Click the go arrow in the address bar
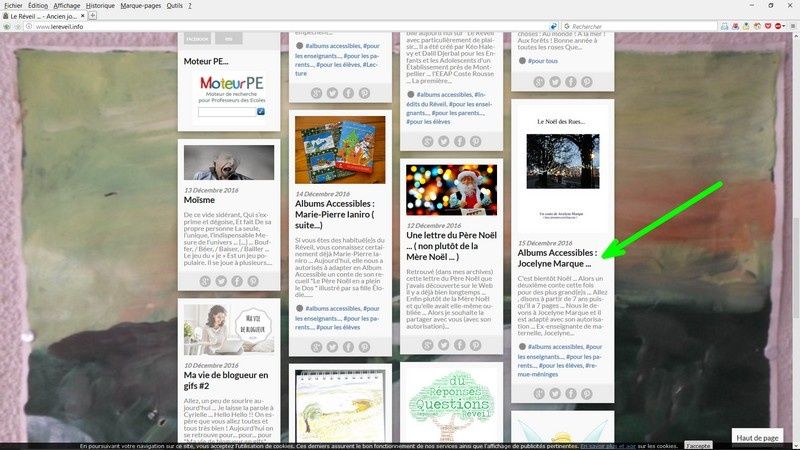 pos(554,26)
